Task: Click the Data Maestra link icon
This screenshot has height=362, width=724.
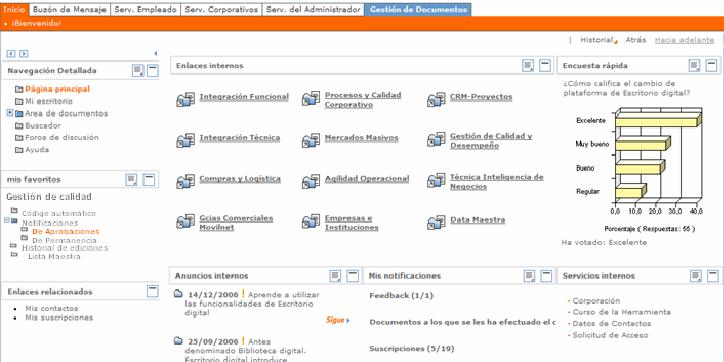Action: point(436,222)
